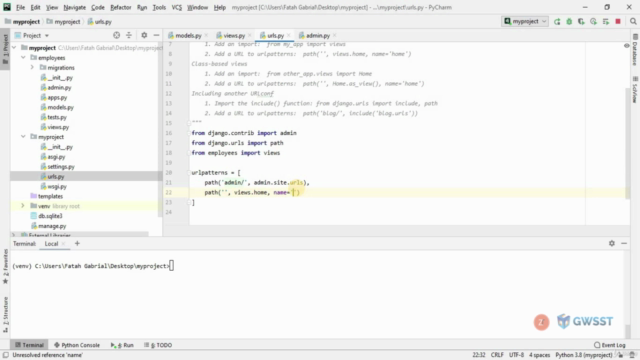Toggle tool window quick access in status bar corner
The height and width of the screenshot is (360, 640).
point(5,355)
